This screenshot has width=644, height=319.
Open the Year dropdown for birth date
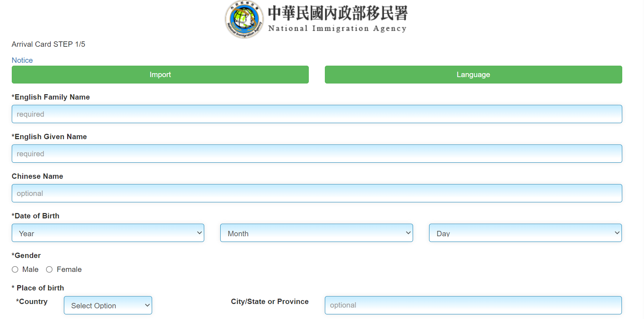(x=108, y=233)
